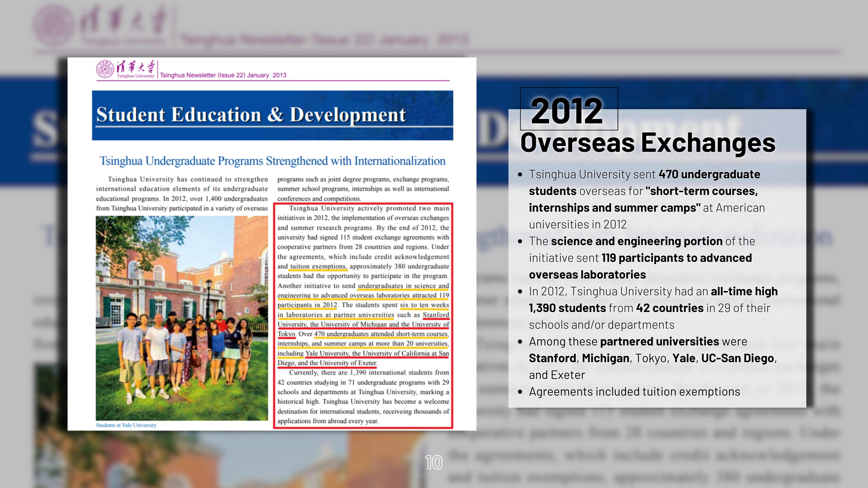Click headline 'Tsinghua Undergraduate Programs Strengthened with Internationalization'
The width and height of the screenshot is (868, 488).
coord(272,161)
